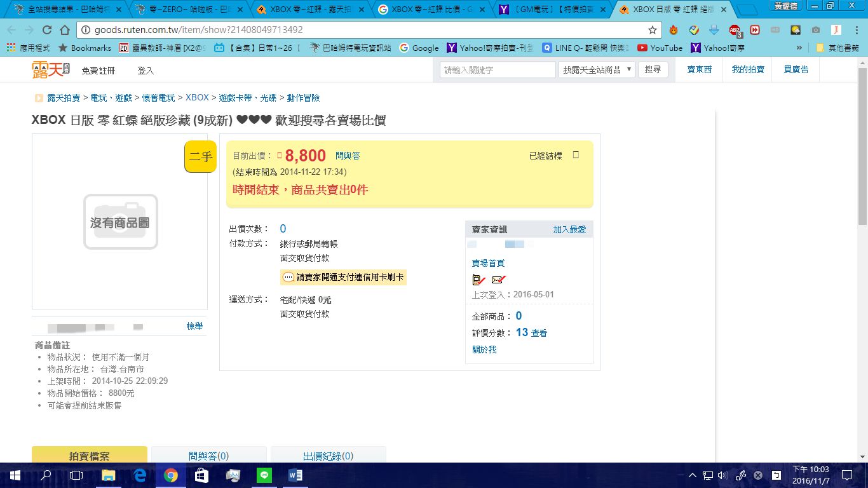868x488 pixels.
Task: Open the 找露天全站商品 search scope dropdown
Action: point(597,70)
